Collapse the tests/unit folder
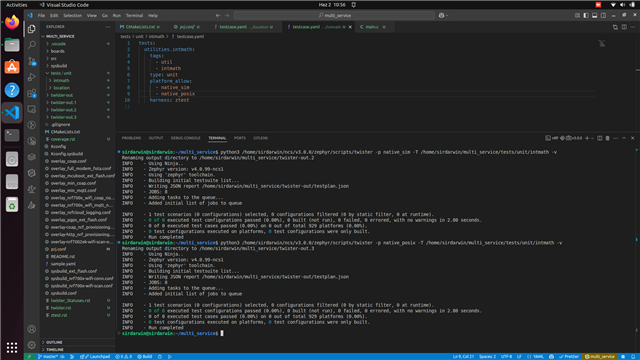 click(x=77, y=73)
